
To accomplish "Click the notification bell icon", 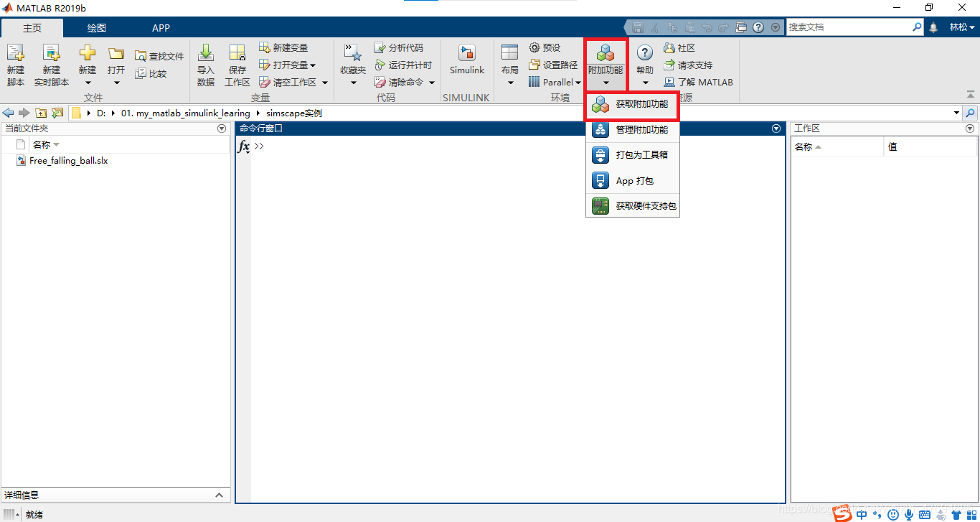I will (x=933, y=27).
